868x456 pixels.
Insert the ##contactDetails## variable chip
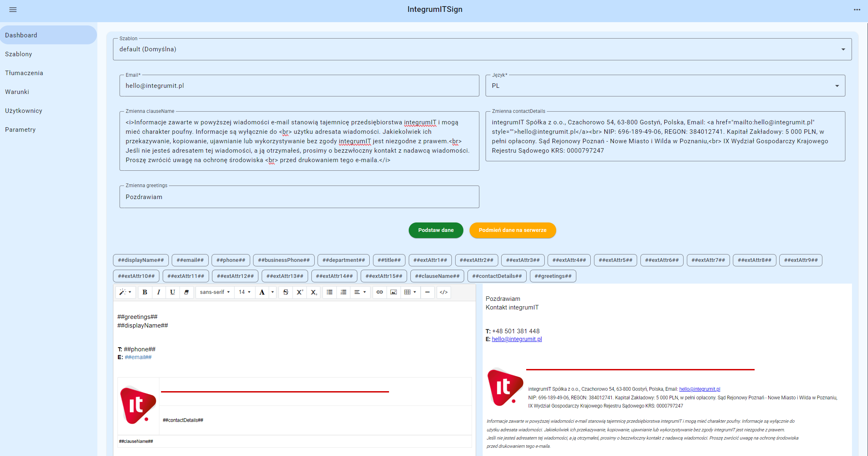(x=497, y=276)
